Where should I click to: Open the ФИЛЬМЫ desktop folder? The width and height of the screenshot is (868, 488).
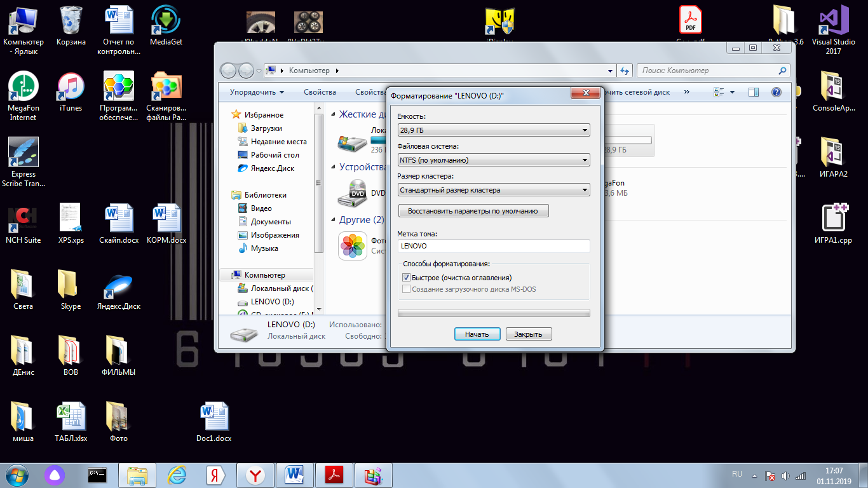click(119, 356)
